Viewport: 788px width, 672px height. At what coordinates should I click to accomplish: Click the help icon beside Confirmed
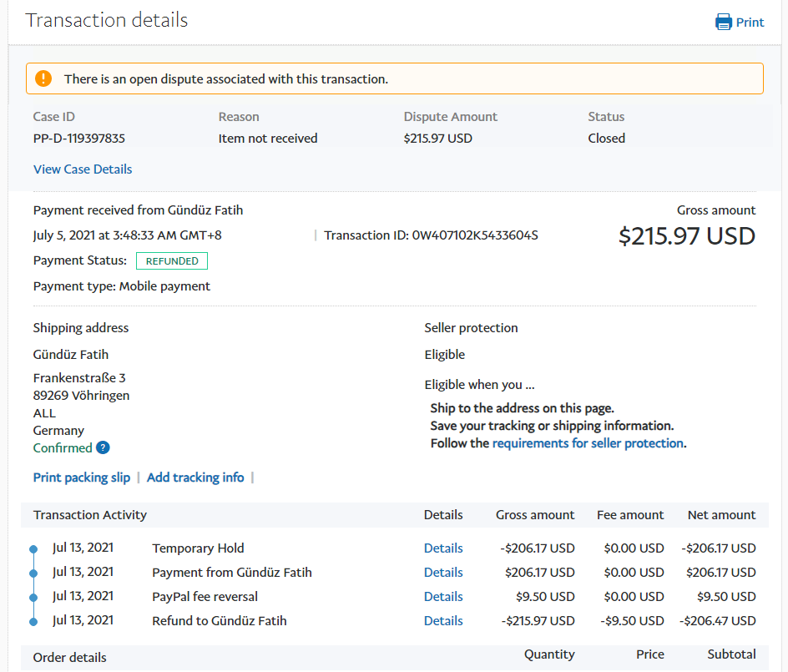[103, 448]
